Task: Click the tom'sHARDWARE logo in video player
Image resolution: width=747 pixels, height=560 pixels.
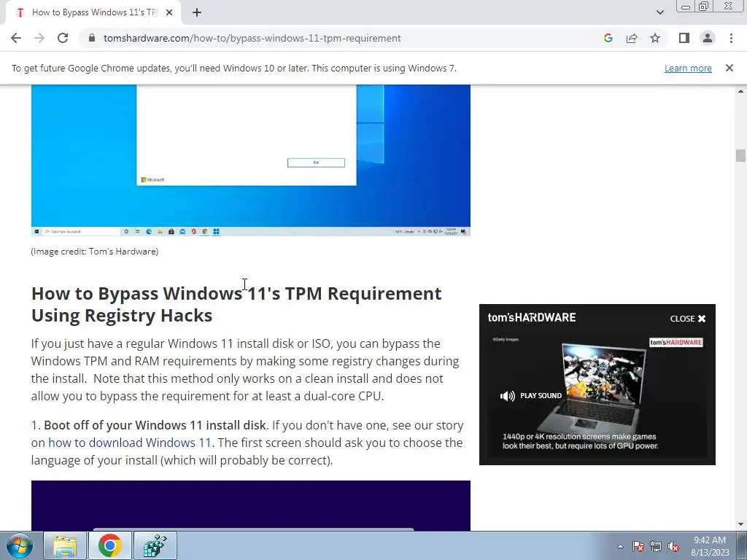Action: tap(532, 318)
